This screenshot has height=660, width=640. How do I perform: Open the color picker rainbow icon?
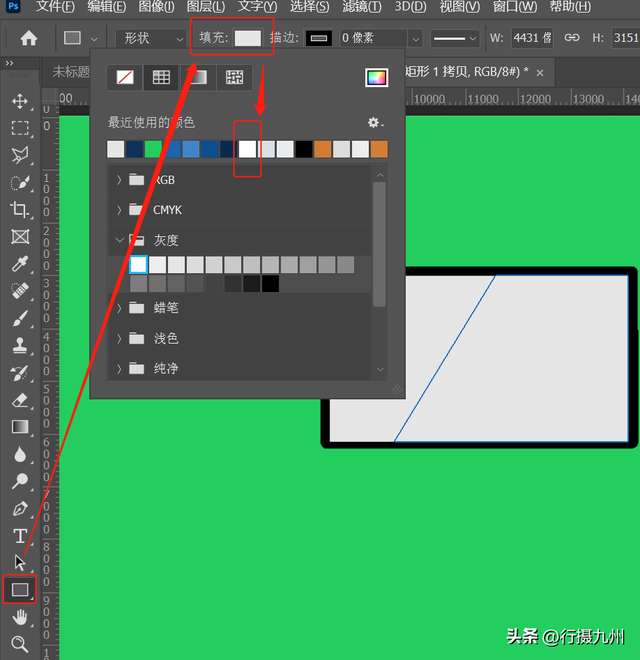376,77
